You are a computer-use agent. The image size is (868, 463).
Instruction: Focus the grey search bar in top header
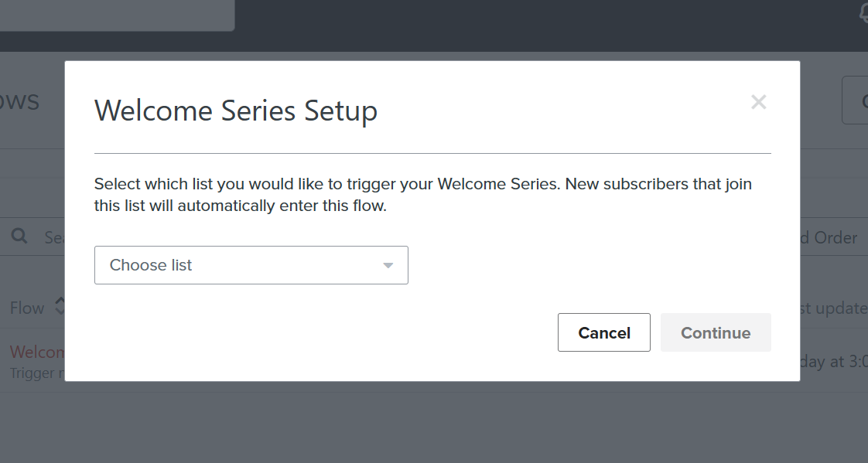tap(117, 15)
